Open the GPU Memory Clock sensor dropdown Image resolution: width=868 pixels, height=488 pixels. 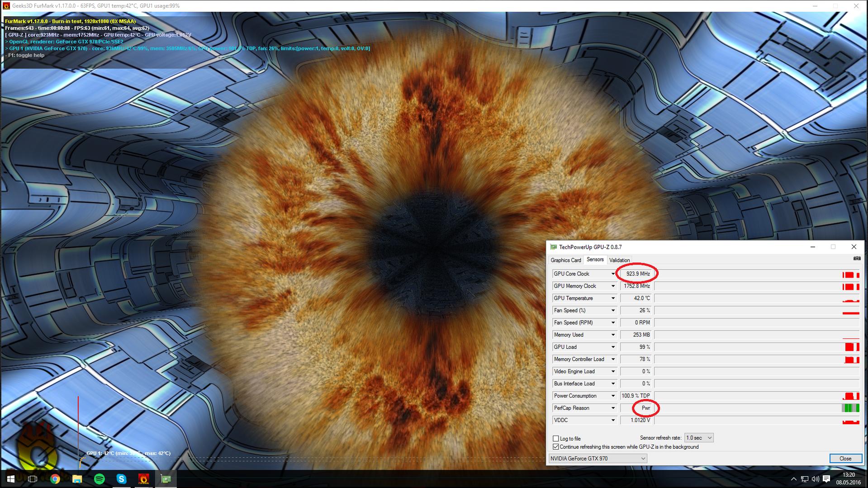coord(613,286)
